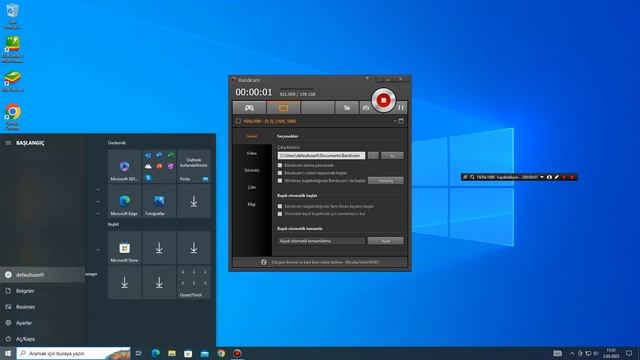Screen dimensions: 640x360
Task: Click the taskbar search box
Action: [x=73, y=353]
